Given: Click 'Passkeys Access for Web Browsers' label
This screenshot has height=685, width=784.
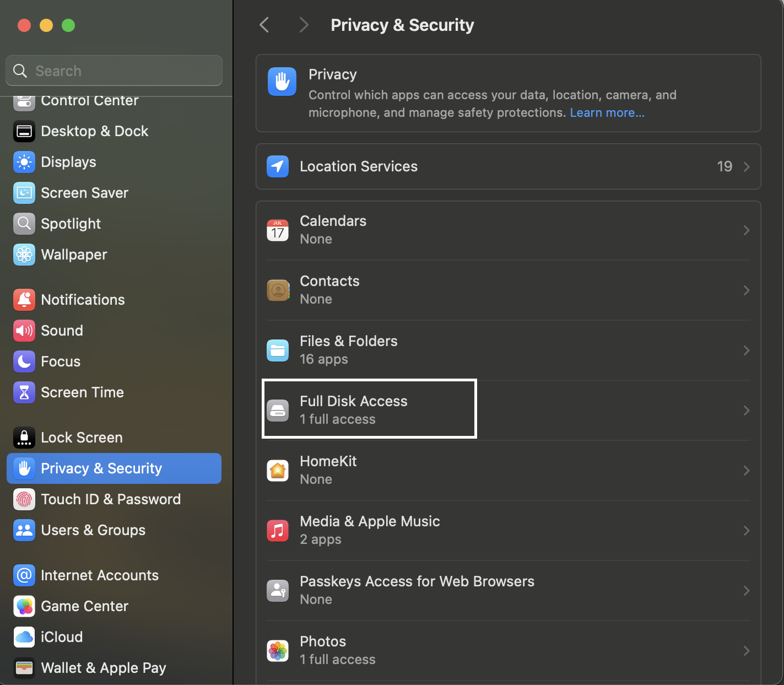Looking at the screenshot, I should [417, 581].
